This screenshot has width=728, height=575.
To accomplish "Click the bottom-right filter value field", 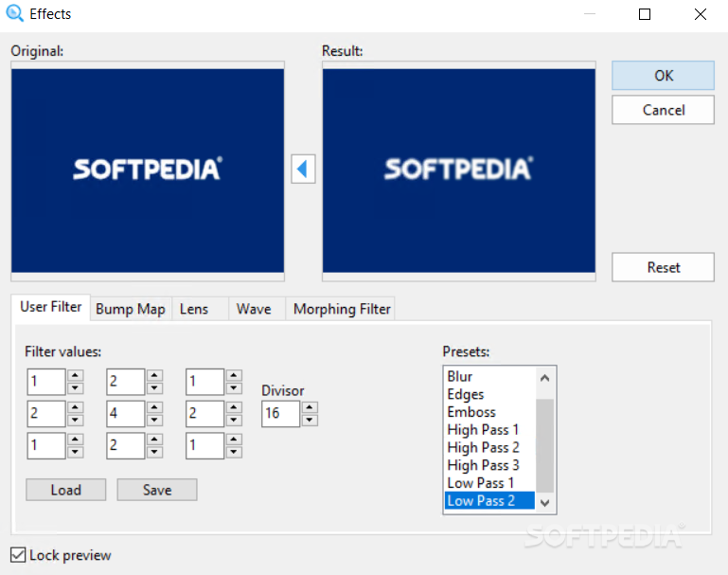I will 204,445.
